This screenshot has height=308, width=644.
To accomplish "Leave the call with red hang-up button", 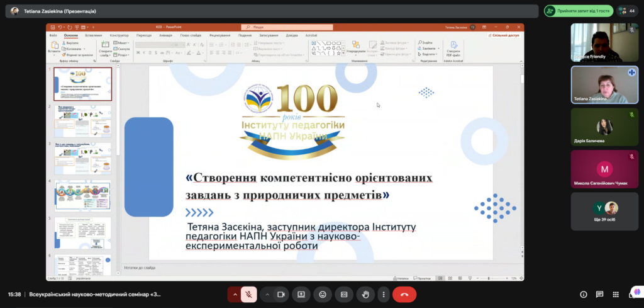I will tap(404, 294).
